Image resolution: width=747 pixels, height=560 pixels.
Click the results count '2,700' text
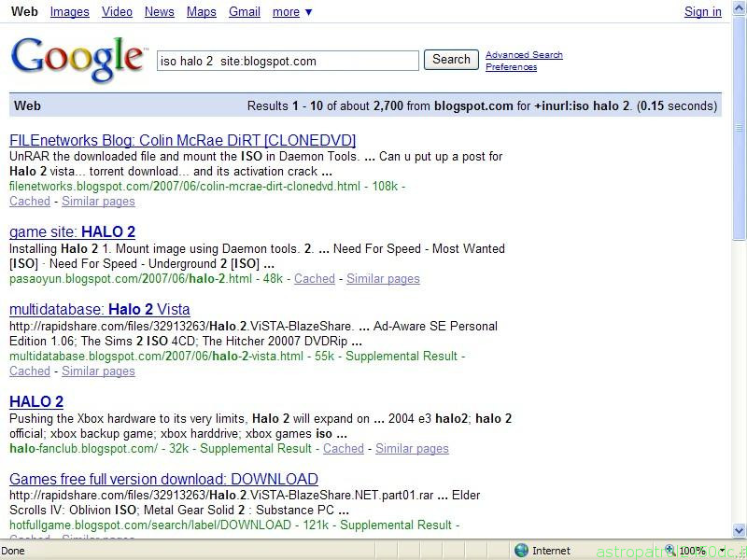pos(388,105)
